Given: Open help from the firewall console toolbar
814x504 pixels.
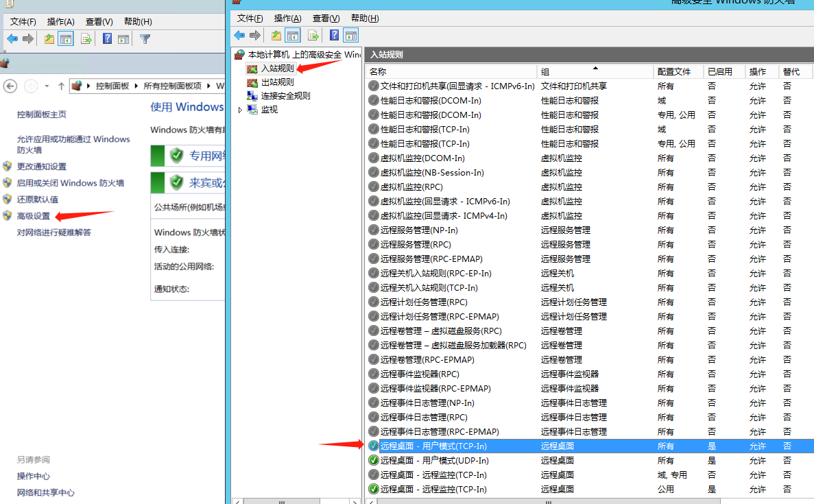Looking at the screenshot, I should pyautogui.click(x=335, y=35).
